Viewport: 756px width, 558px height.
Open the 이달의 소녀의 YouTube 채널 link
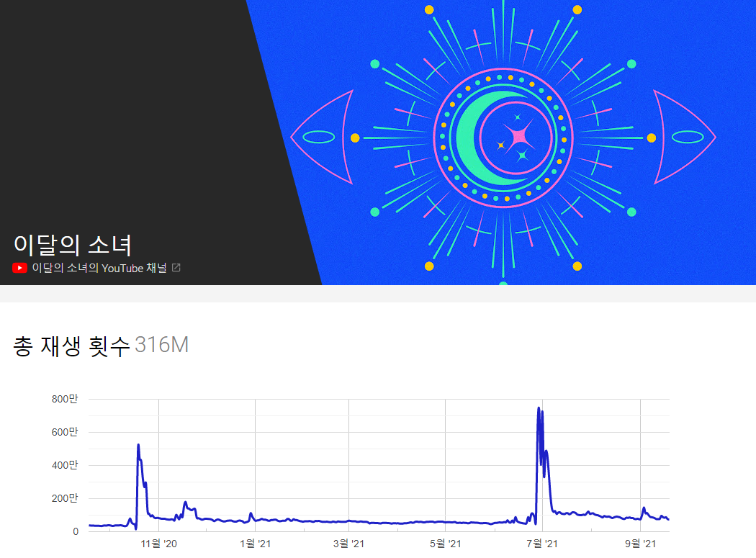pos(99,268)
